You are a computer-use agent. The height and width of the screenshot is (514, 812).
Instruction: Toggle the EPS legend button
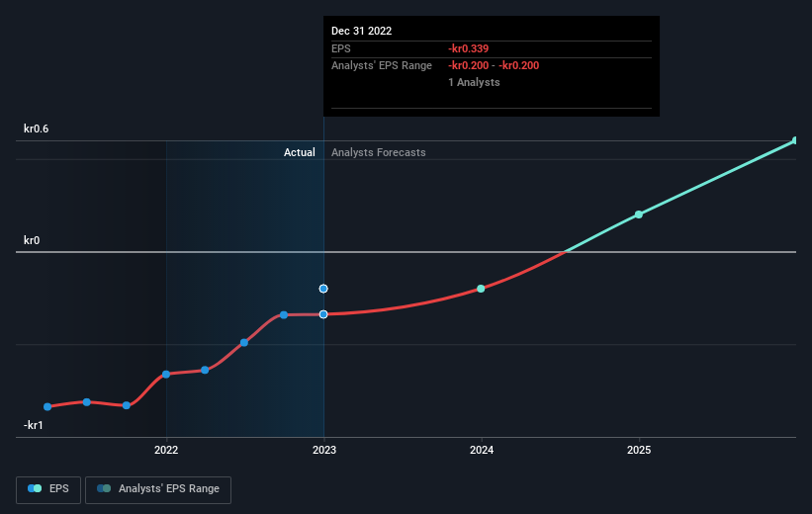[48, 489]
